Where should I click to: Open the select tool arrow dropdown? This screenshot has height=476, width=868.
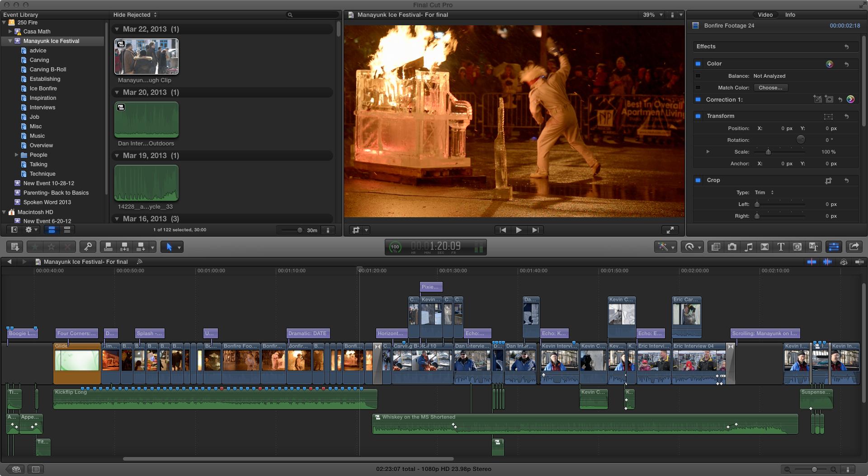click(179, 247)
